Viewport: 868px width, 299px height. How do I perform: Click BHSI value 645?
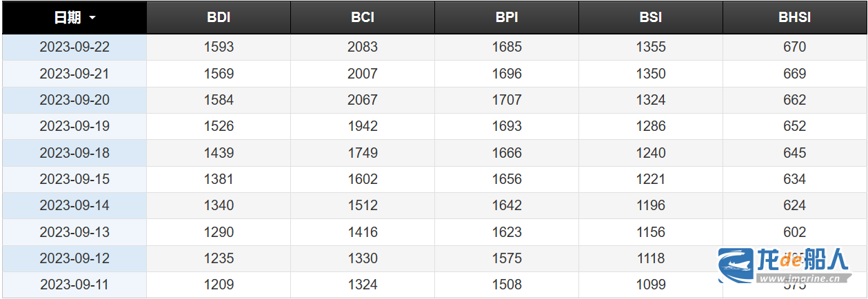[794, 153]
